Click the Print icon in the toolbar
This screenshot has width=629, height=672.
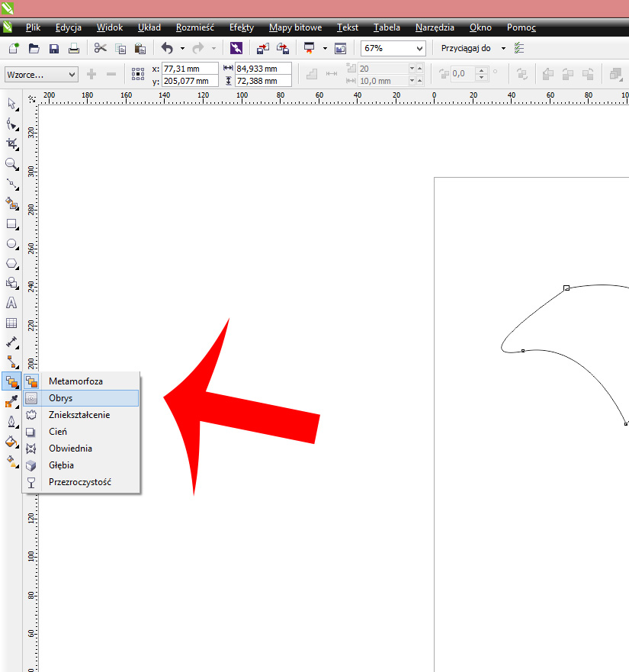pos(74,48)
